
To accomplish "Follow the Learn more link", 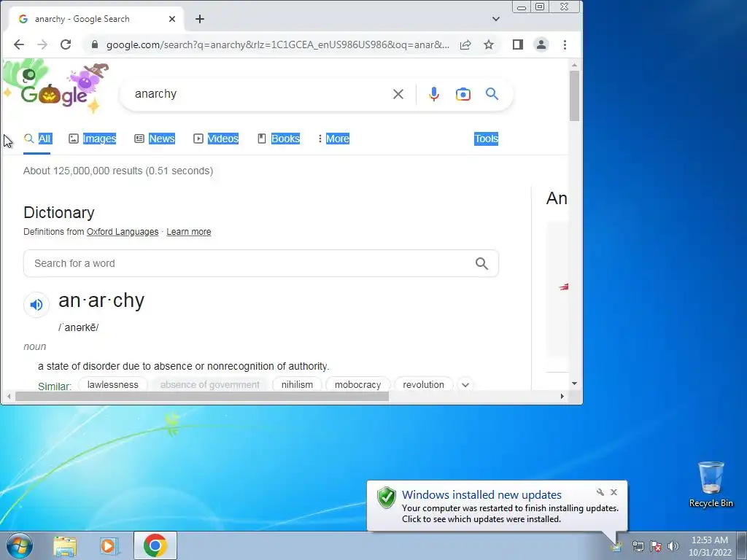I will click(x=189, y=232).
